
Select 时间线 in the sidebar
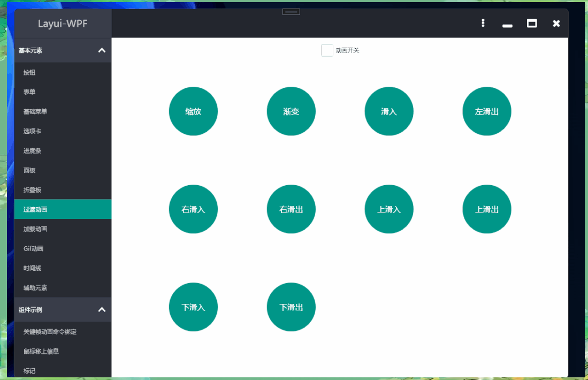click(x=63, y=268)
